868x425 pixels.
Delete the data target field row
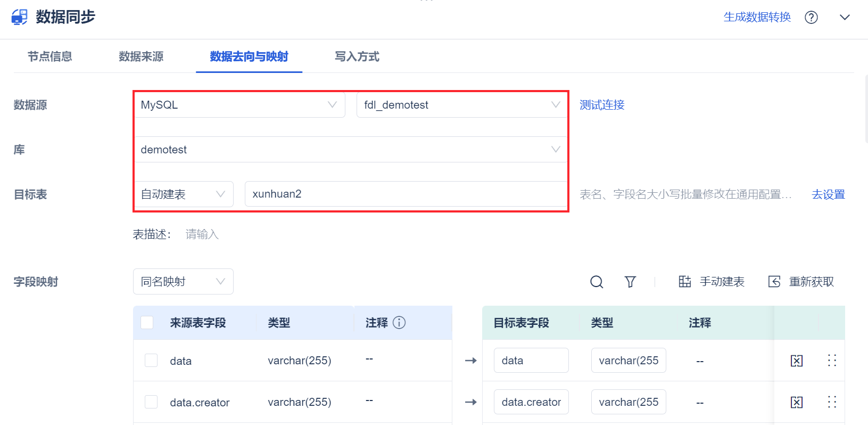[x=797, y=361]
